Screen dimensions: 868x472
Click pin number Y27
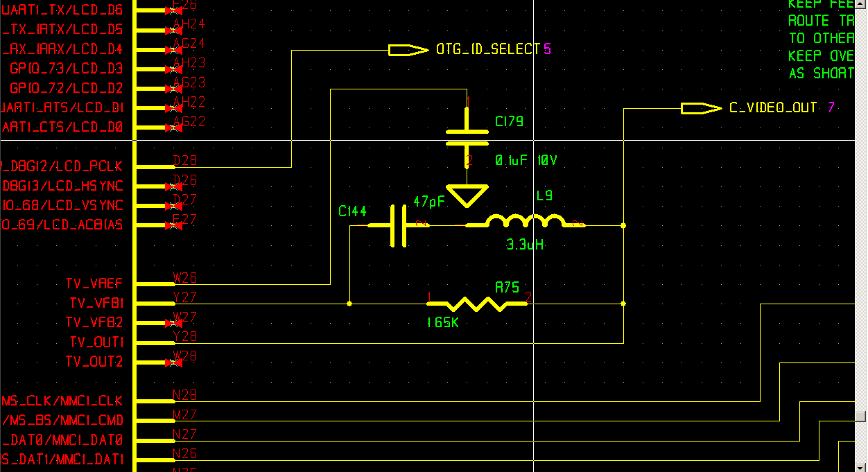185,297
